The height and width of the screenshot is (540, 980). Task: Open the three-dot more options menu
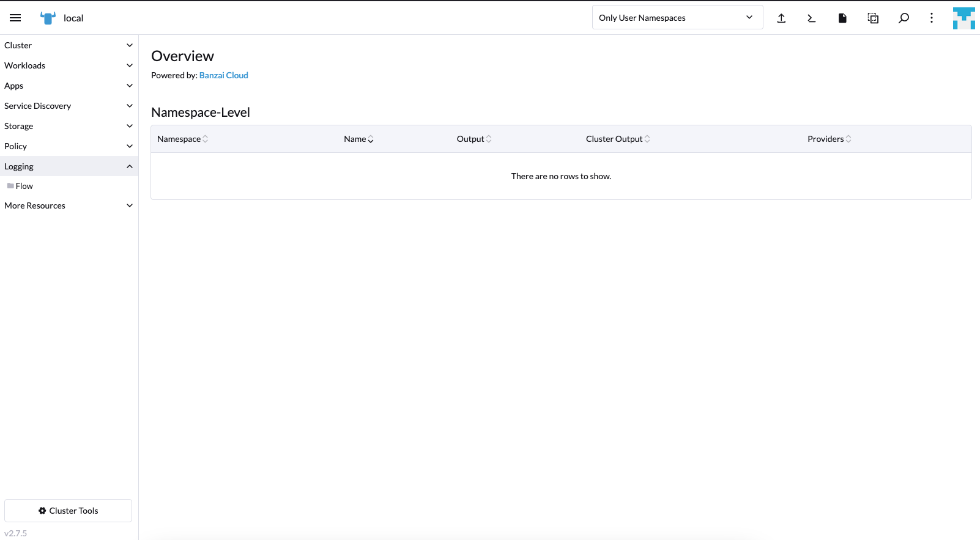[932, 18]
